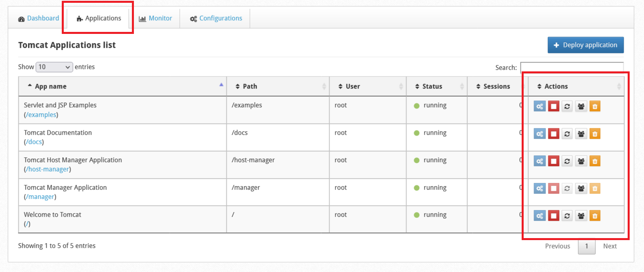
Task: Reload the Tomcat Documentation app
Action: click(x=567, y=134)
